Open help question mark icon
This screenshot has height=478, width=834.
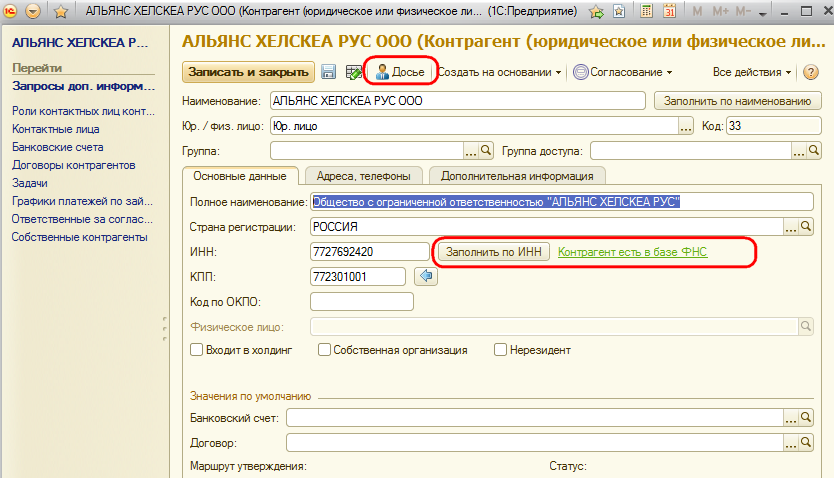pos(811,72)
